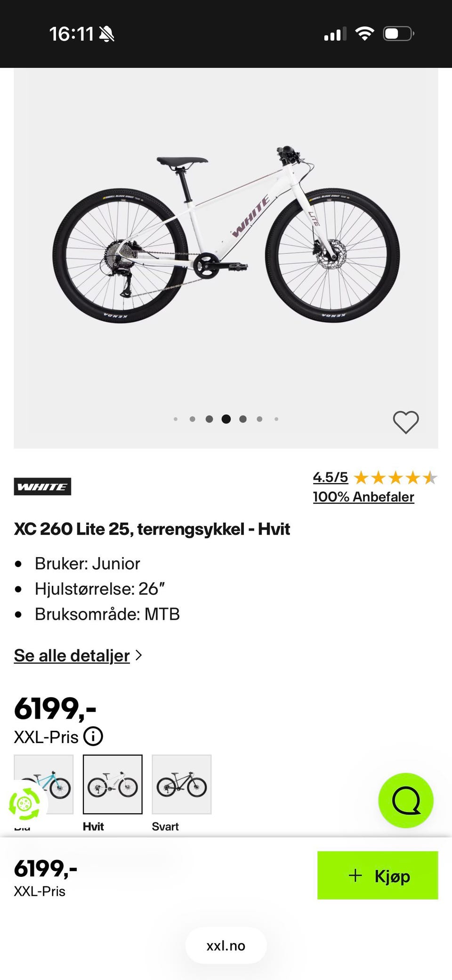Expand the Se alle detaljer chevron arrow
The width and height of the screenshot is (452, 980).
138,655
